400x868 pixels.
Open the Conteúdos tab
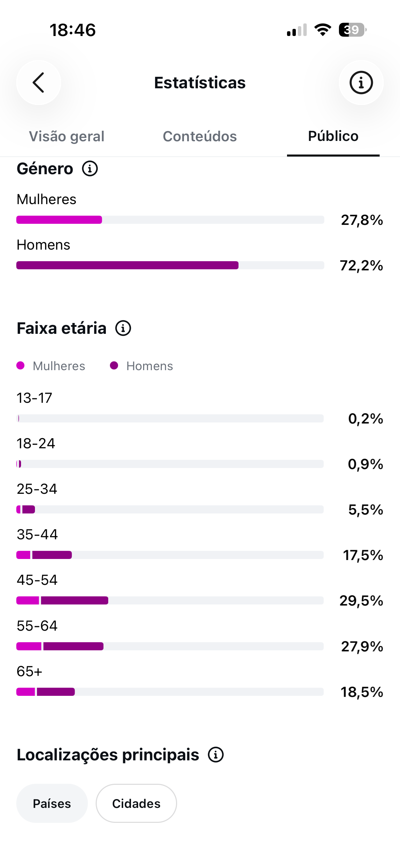pos(200,136)
